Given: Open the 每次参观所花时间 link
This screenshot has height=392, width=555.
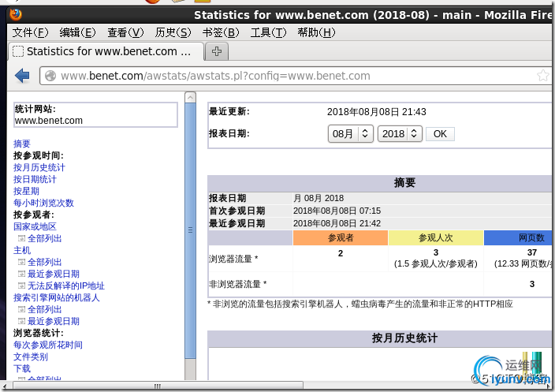Looking at the screenshot, I should click(x=48, y=345).
